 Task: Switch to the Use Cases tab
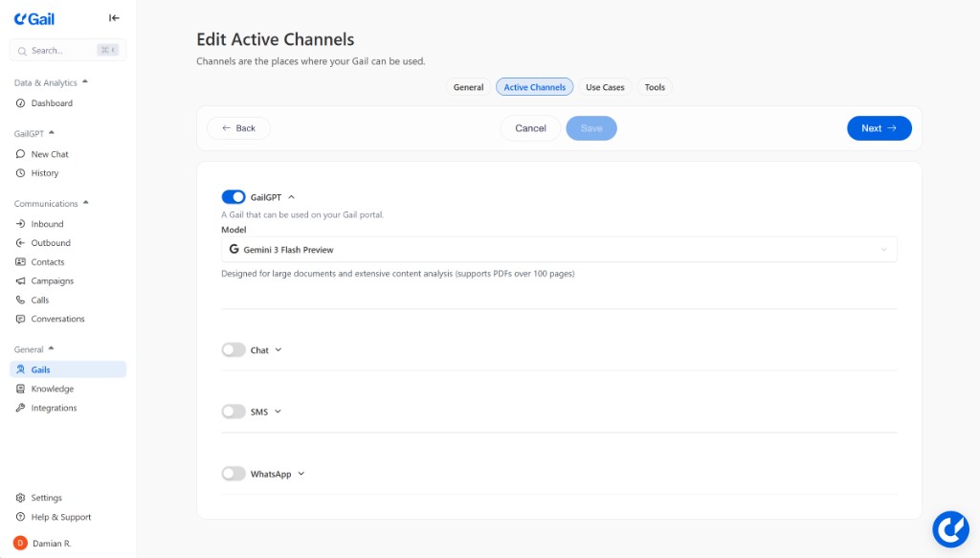pyautogui.click(x=605, y=87)
